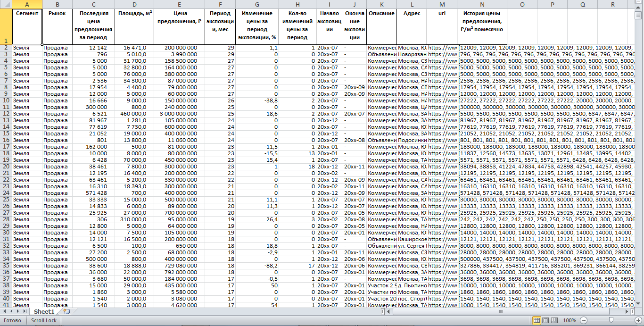This screenshot has width=644, height=326.
Task: Select the 'Рынок' header cell
Action: click(x=58, y=26)
